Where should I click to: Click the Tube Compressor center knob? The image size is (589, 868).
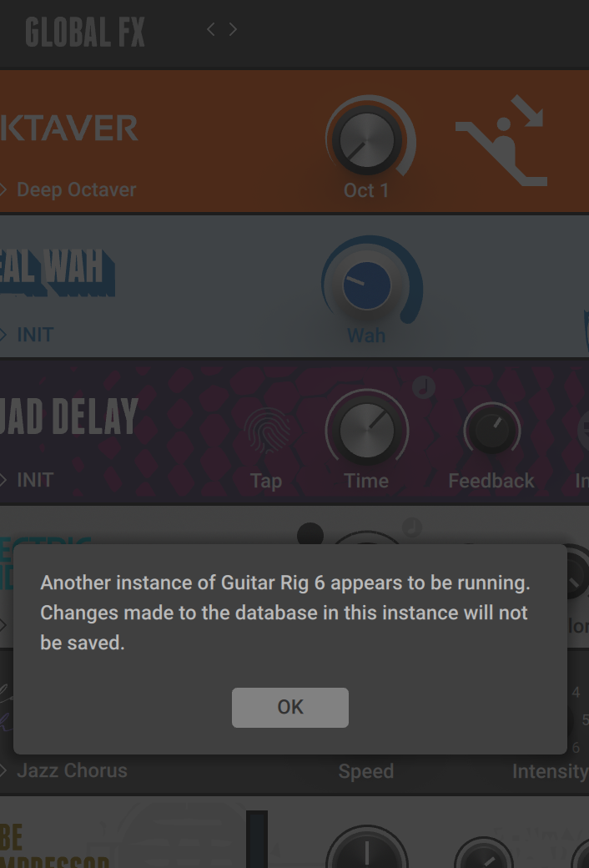click(x=367, y=848)
